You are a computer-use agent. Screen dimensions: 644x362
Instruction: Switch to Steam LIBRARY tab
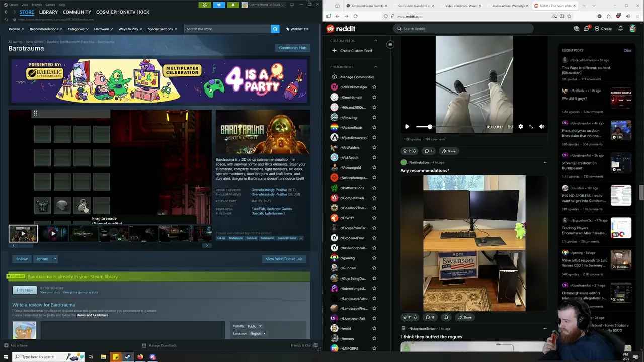[48, 12]
